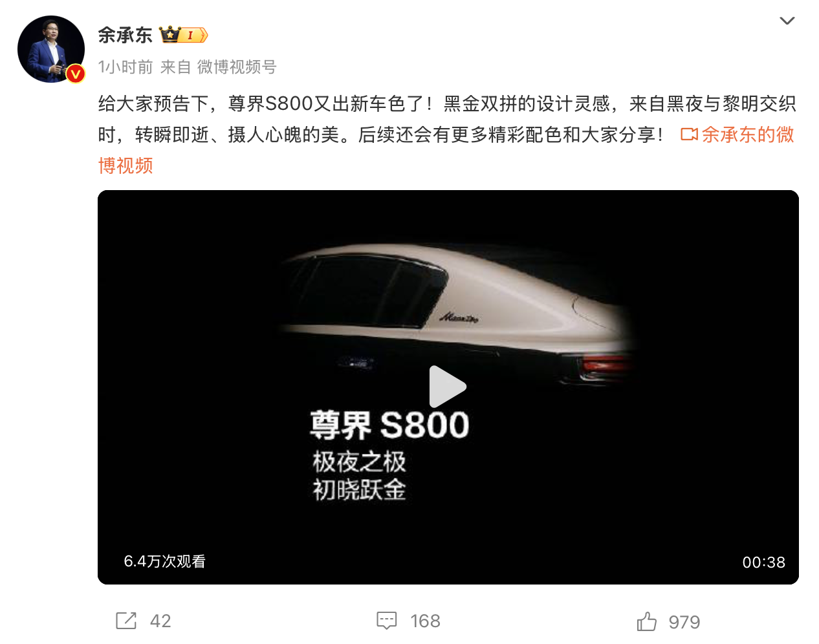
Task: Click the 微博视频号 source link
Action: pyautogui.click(x=237, y=67)
